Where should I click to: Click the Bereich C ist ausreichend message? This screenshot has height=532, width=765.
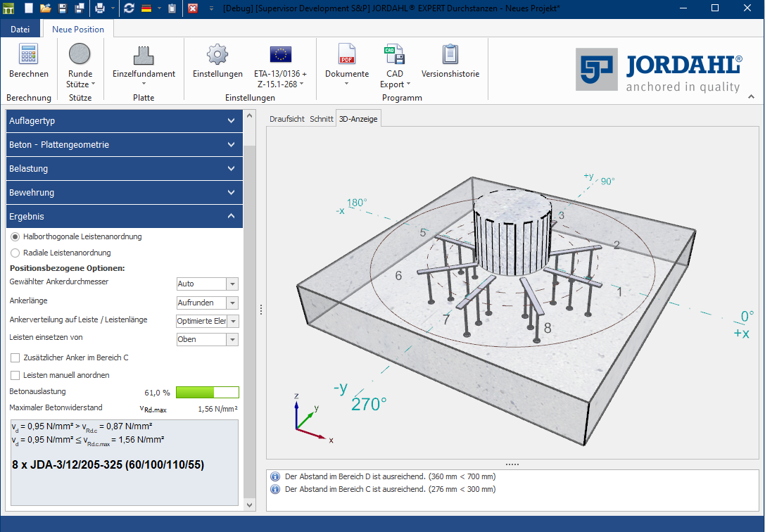pyautogui.click(x=391, y=489)
